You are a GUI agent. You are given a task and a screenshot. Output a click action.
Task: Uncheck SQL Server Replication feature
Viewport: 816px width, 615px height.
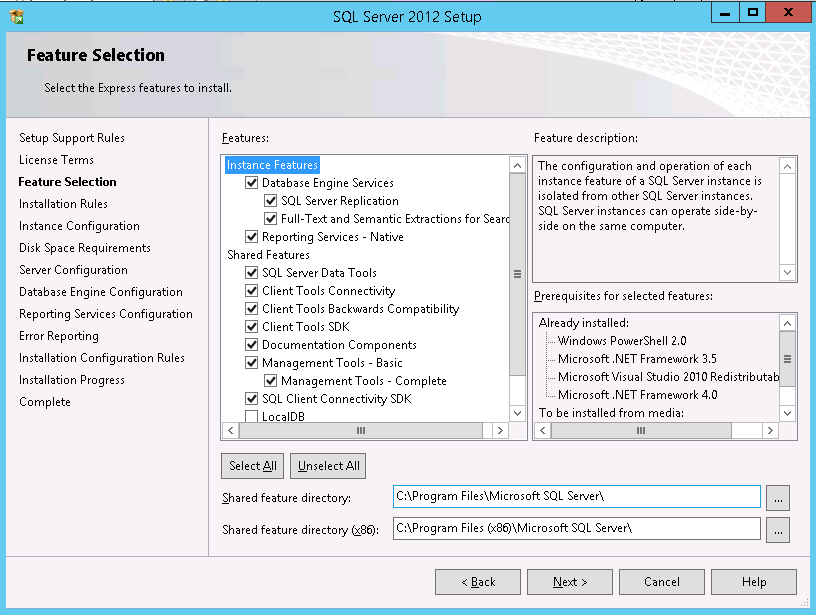[271, 201]
